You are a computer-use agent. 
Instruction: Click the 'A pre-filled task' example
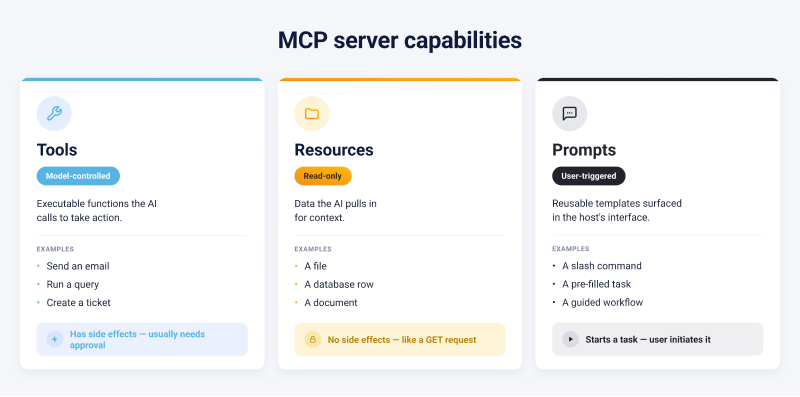596,284
